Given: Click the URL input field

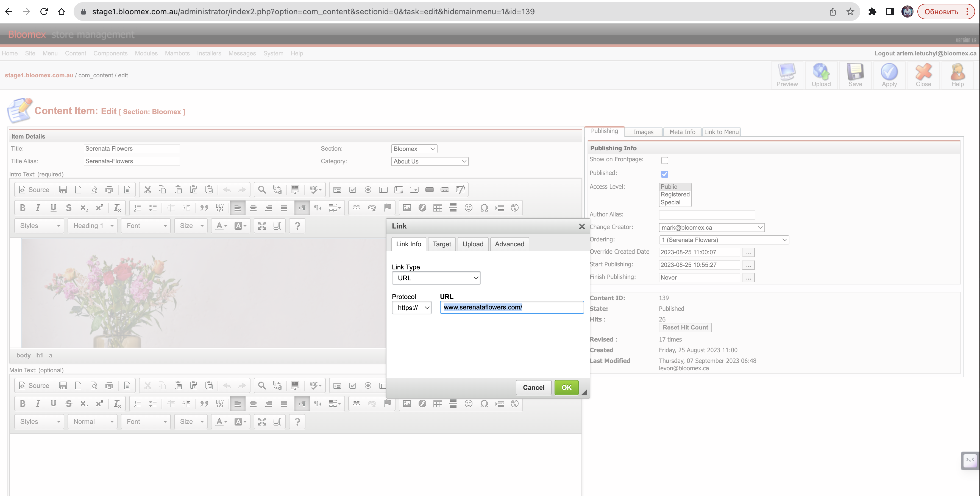Looking at the screenshot, I should [512, 308].
